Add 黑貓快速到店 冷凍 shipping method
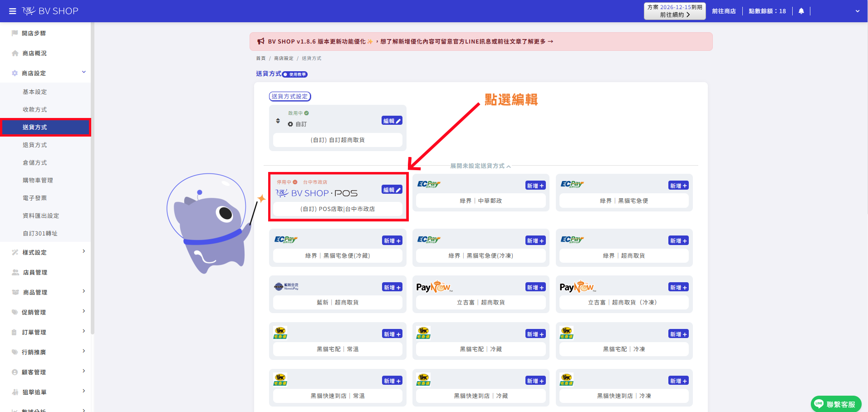 click(x=679, y=381)
